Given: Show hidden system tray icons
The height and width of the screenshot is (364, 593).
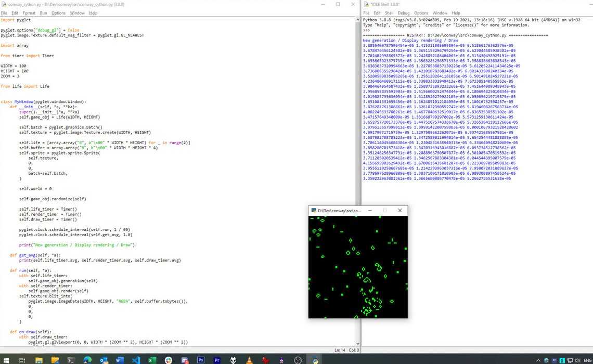Looking at the screenshot, I should (539, 360).
